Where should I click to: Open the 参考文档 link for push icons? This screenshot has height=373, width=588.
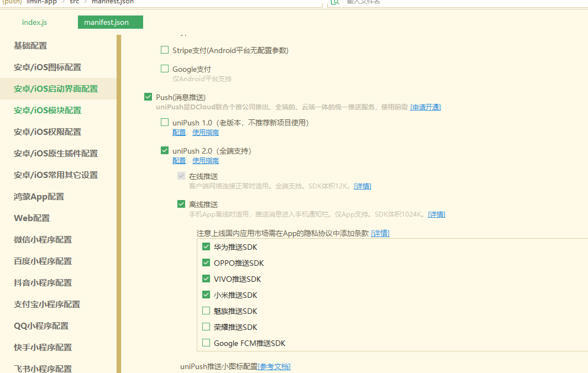(274, 366)
